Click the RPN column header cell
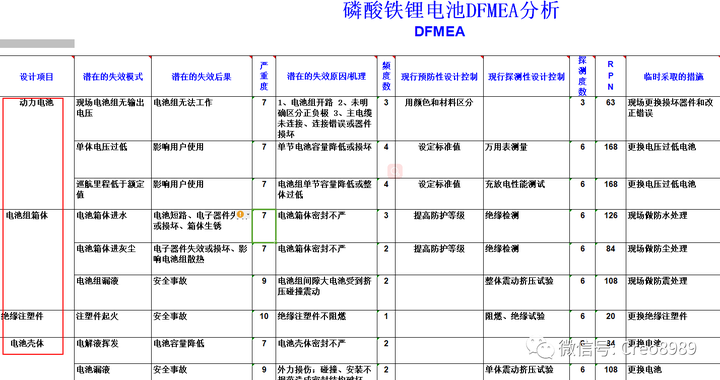The image size is (720, 380). point(610,76)
